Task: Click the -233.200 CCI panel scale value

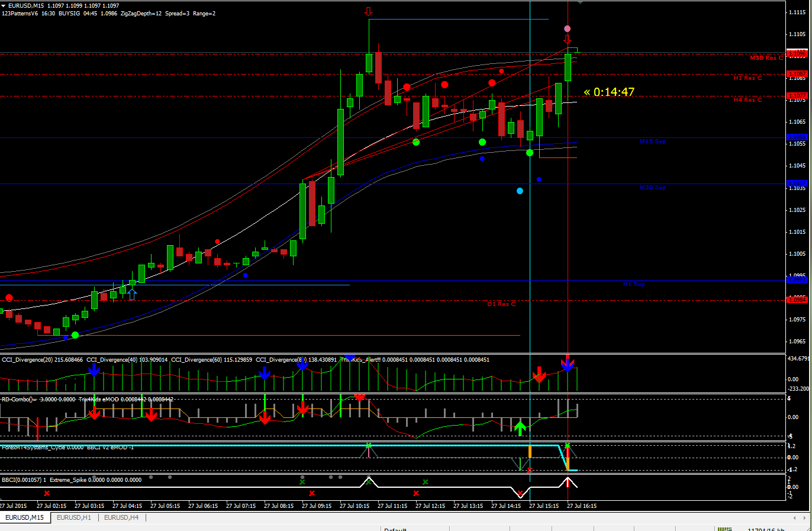Action: [x=798, y=389]
